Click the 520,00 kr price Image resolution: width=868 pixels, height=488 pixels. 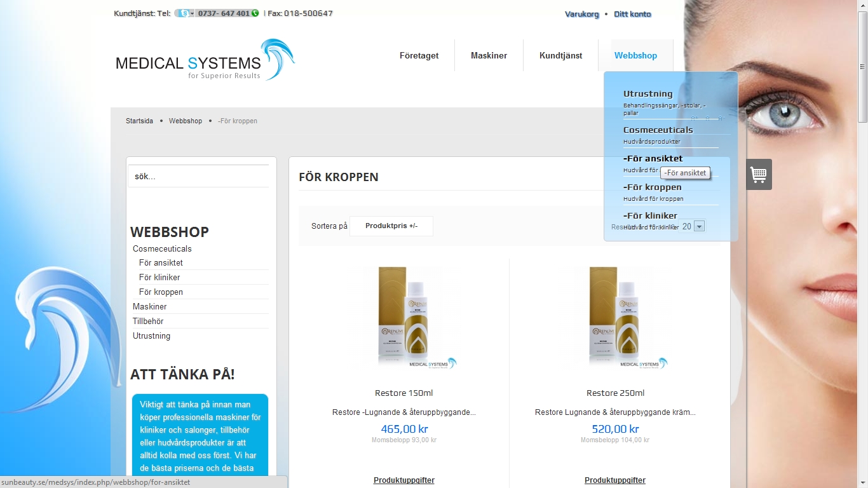coord(615,429)
